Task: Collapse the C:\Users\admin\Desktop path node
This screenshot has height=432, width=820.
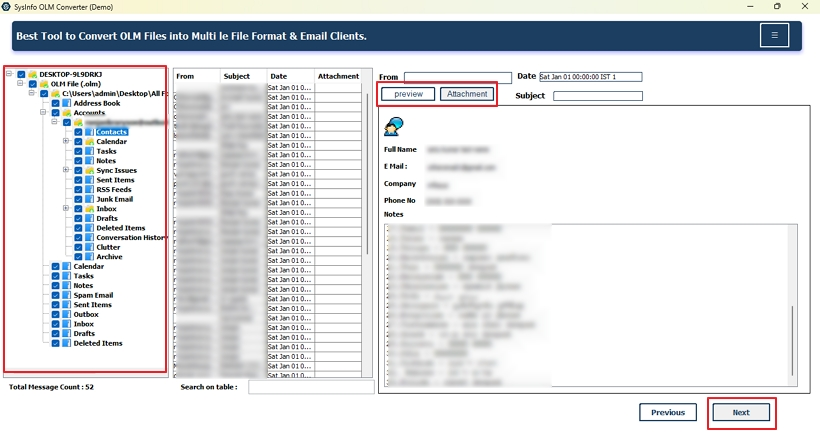Action: [x=32, y=93]
